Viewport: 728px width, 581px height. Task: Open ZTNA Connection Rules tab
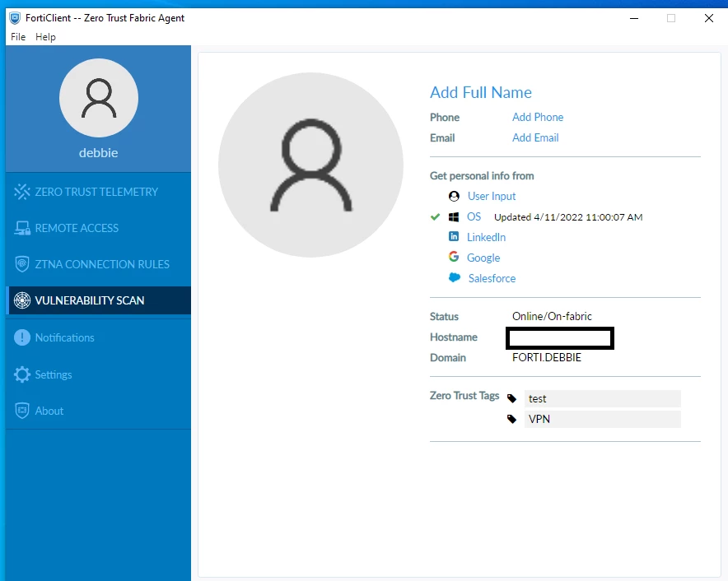99,264
